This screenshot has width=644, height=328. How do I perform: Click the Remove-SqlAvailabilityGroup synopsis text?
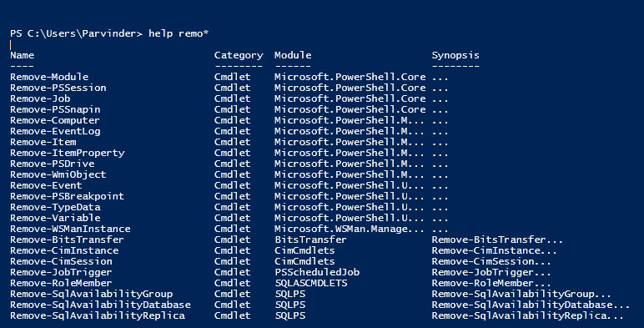click(x=521, y=294)
